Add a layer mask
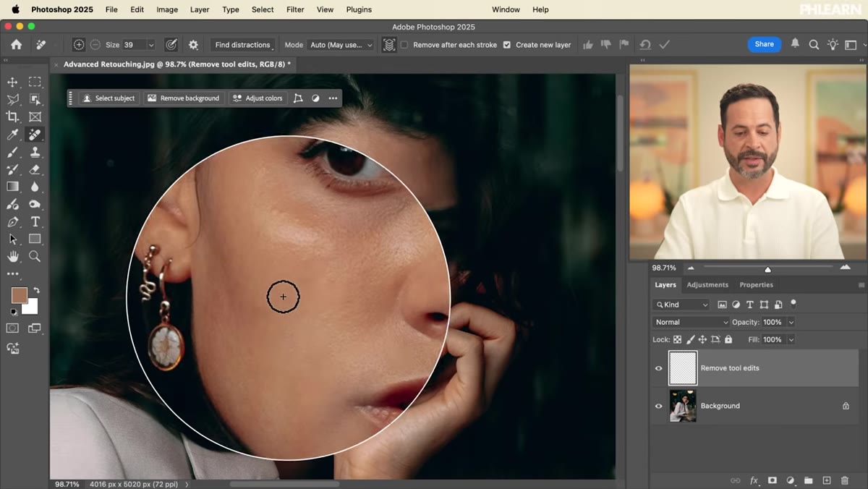Image resolution: width=868 pixels, height=489 pixels. pos(773,480)
